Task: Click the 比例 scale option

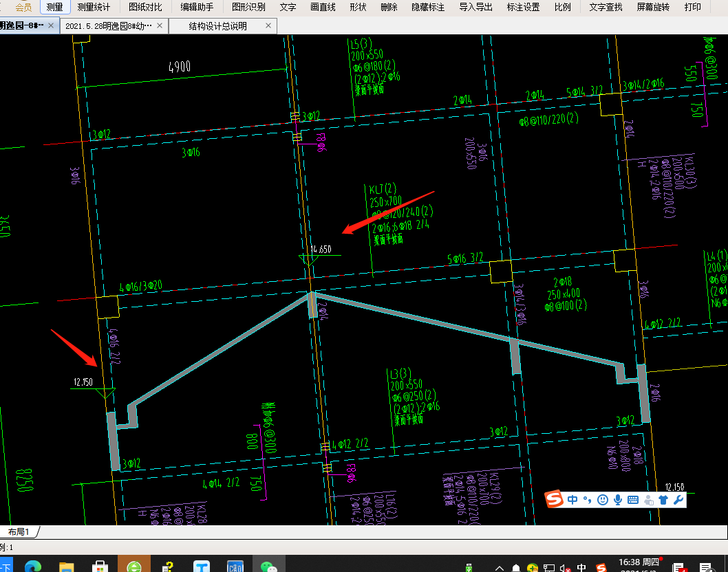Action: point(563,7)
